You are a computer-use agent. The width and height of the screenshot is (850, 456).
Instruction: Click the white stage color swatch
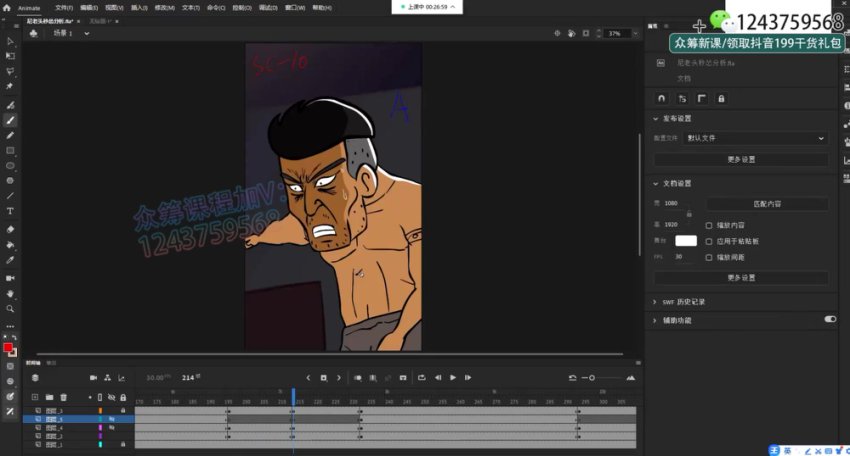pyautogui.click(x=685, y=241)
